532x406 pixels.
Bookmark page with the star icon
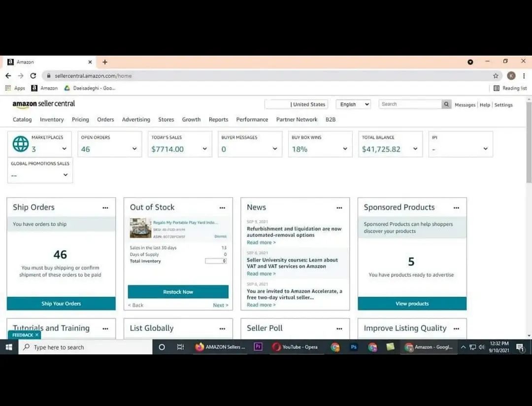(x=496, y=76)
